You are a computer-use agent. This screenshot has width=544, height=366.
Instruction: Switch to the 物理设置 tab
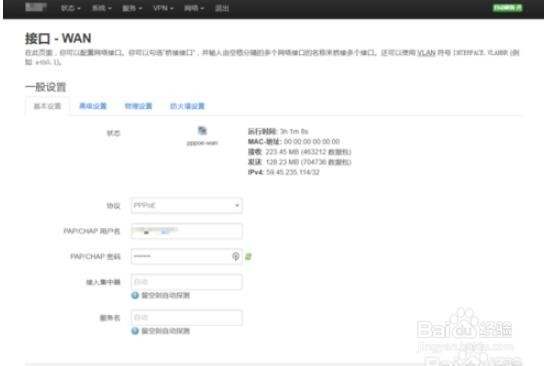[138, 106]
